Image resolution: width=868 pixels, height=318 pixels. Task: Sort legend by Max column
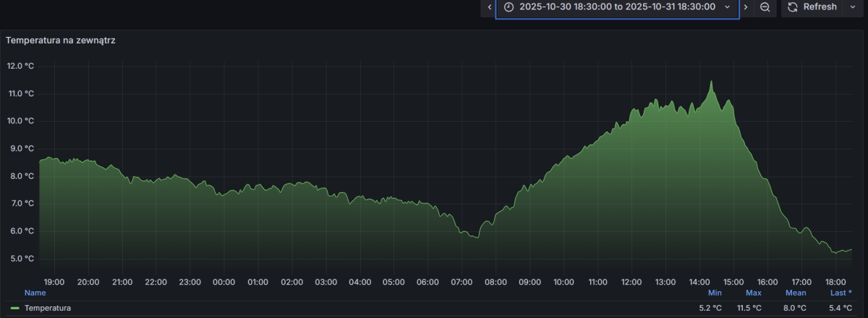tap(754, 293)
